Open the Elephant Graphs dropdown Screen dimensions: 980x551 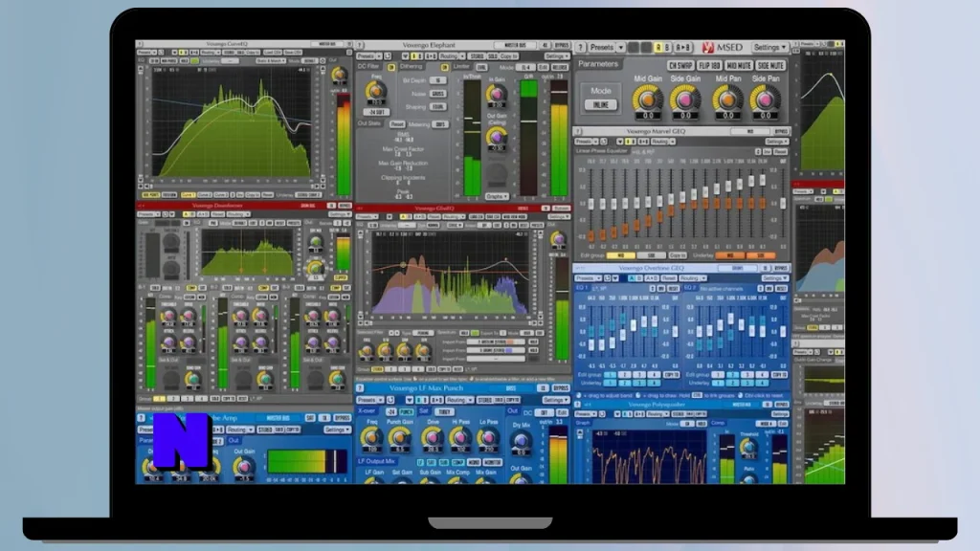pos(497,196)
